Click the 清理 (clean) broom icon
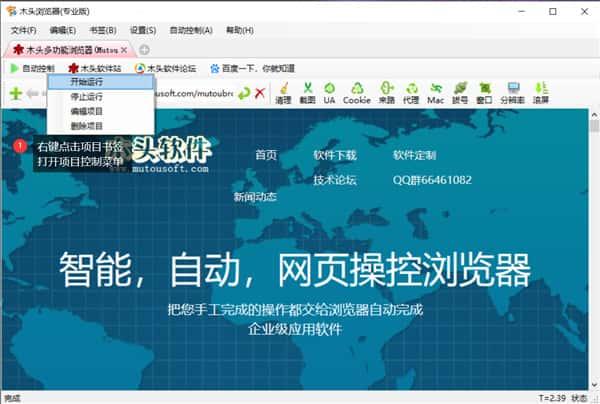 (283, 92)
